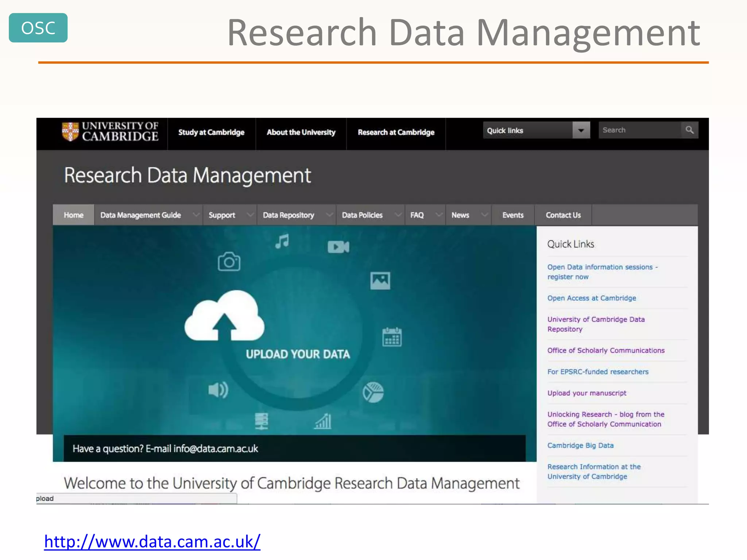The width and height of the screenshot is (747, 560).
Task: Click the Research Data Management site title
Action: 187,175
